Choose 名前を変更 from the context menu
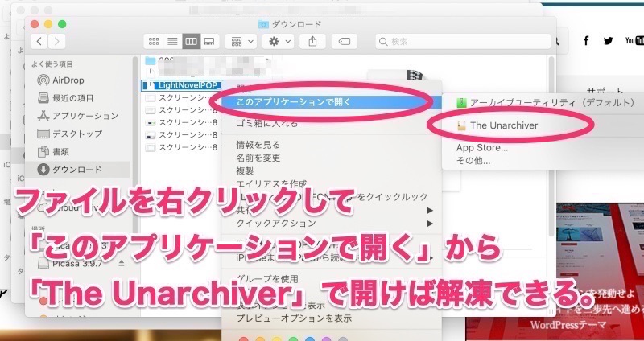644x341 pixels. [332, 158]
